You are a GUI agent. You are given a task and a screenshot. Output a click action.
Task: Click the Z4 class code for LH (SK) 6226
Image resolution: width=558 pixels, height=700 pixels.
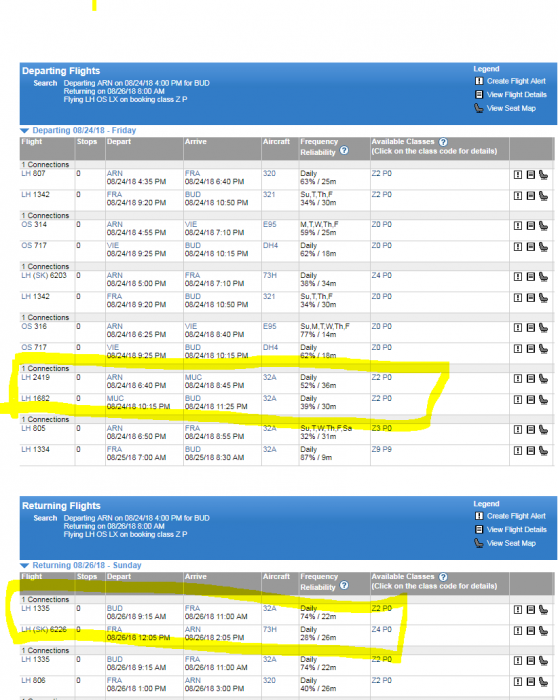click(x=375, y=629)
